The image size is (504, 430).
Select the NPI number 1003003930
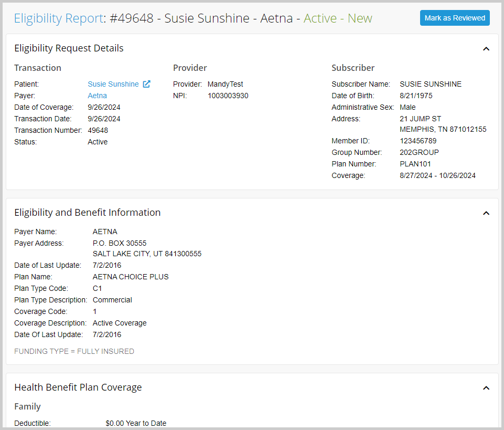point(228,96)
